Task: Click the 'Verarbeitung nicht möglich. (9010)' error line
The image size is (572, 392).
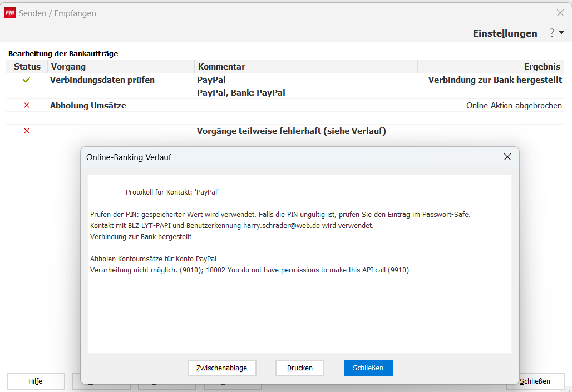Action: pyautogui.click(x=249, y=270)
